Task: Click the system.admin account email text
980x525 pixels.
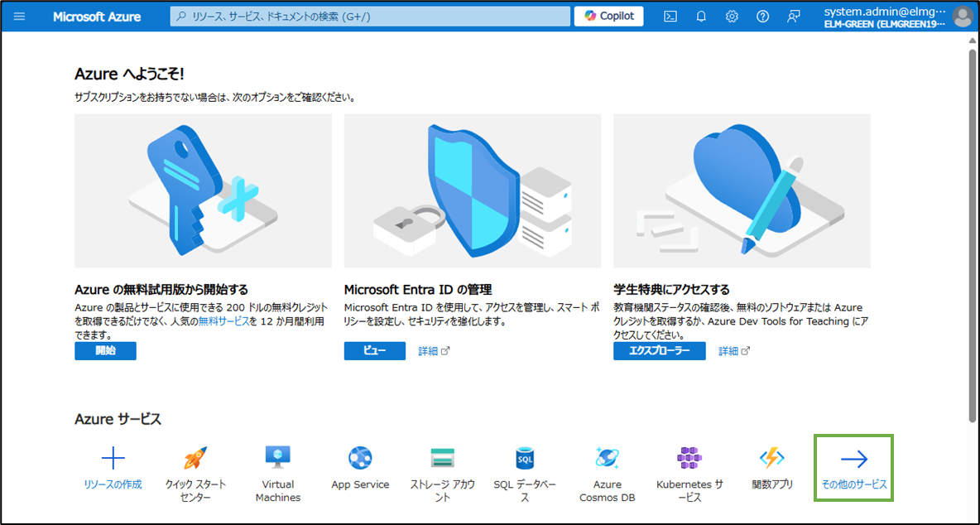Action: pos(886,12)
